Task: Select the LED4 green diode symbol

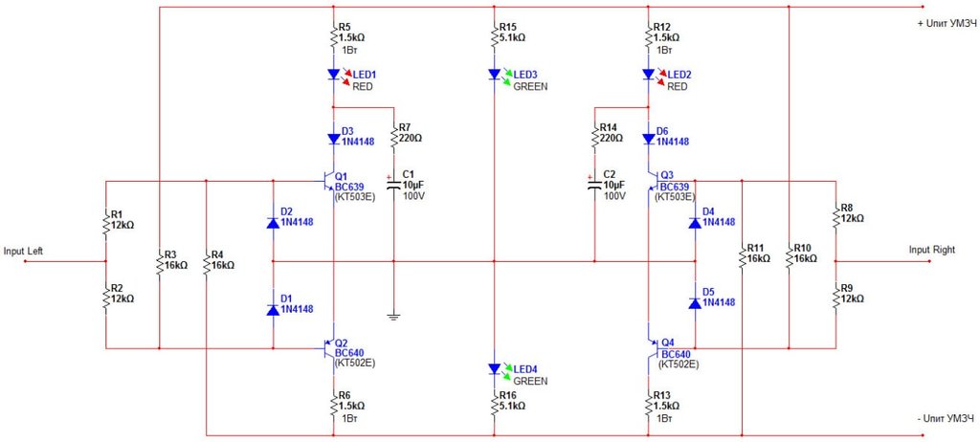Action: (494, 369)
